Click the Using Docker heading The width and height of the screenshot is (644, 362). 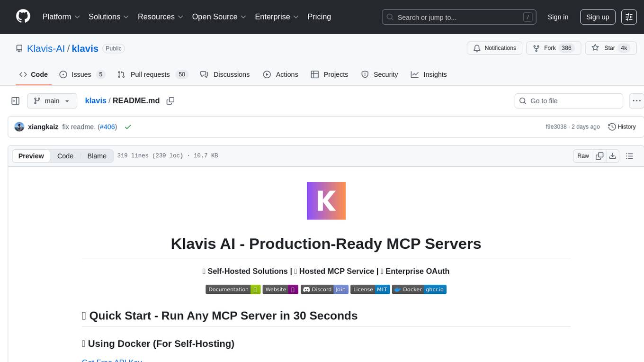[x=158, y=344]
